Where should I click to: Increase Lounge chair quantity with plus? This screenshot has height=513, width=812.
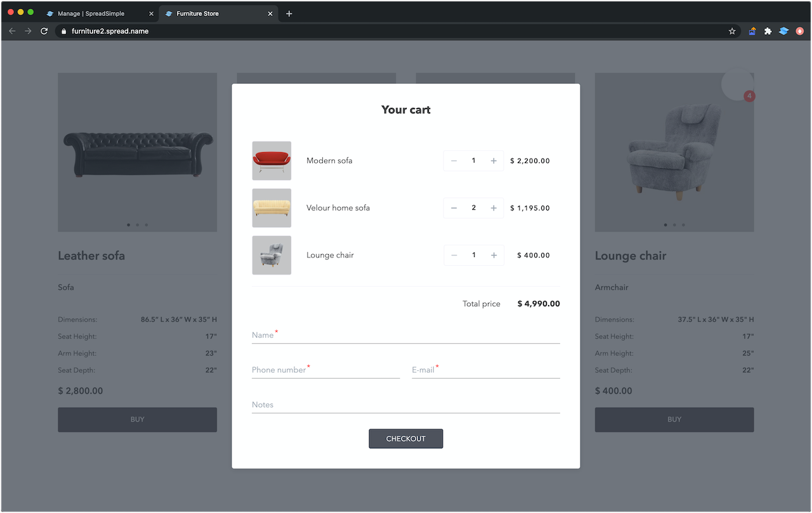(x=494, y=255)
